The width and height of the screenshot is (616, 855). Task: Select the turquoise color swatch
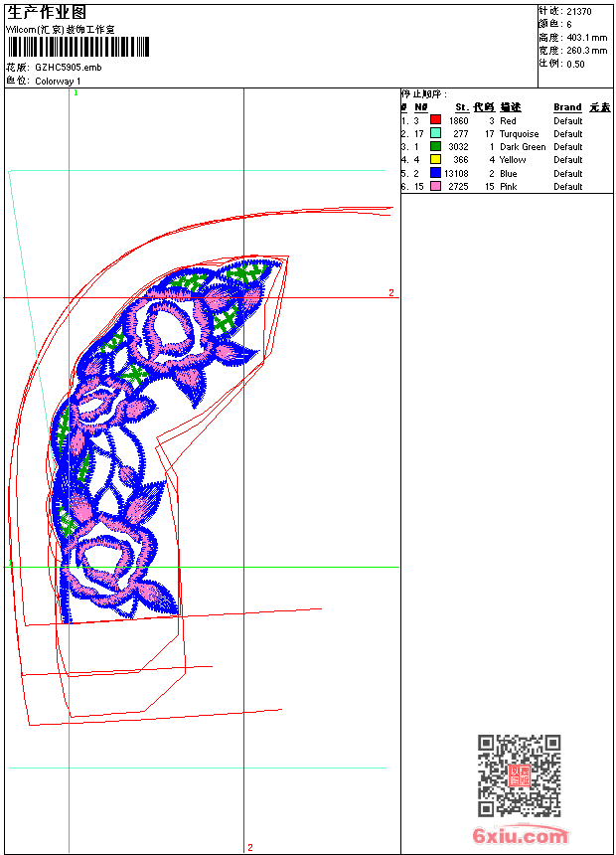435,133
